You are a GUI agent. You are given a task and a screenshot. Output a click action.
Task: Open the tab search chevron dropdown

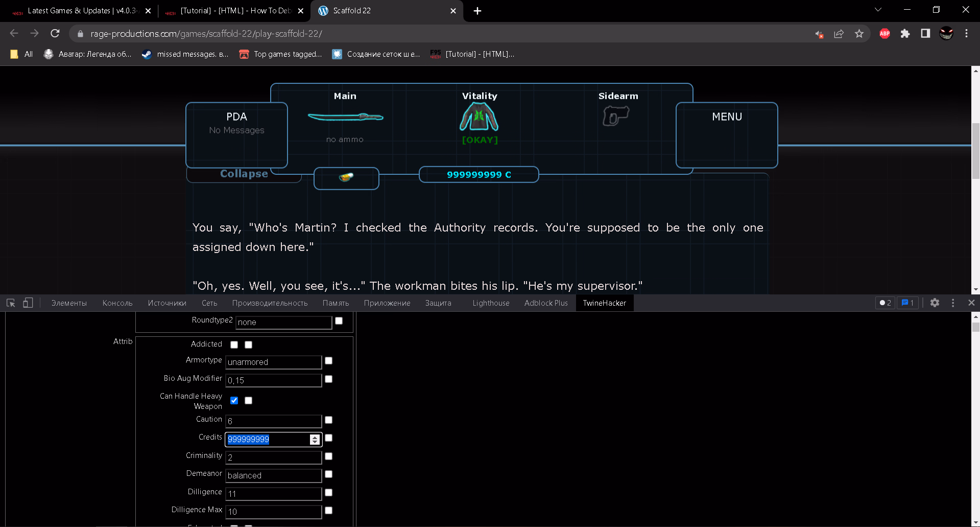pyautogui.click(x=877, y=9)
